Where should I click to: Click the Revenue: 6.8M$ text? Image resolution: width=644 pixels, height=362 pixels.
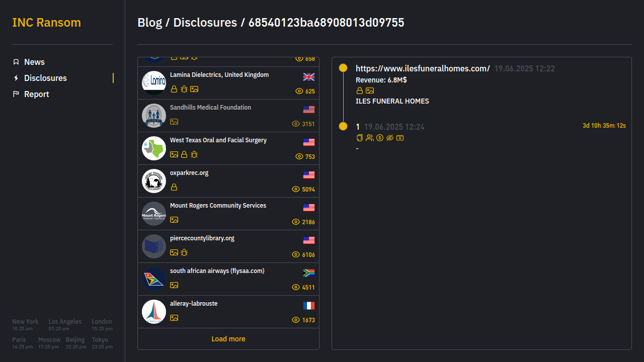(x=381, y=80)
